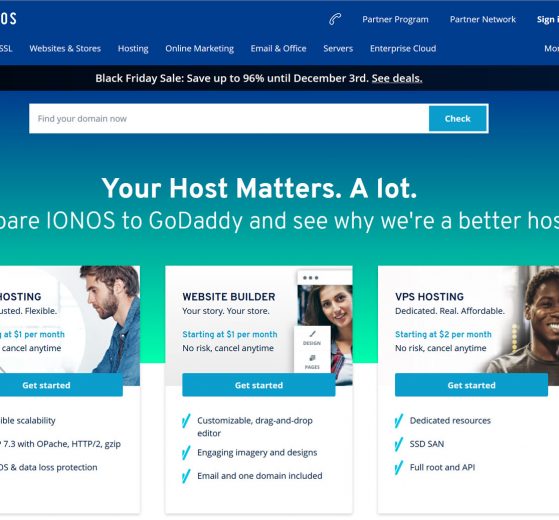This screenshot has height=520, width=559.
Task: Click the IONOS logo in the header
Action: (8, 19)
